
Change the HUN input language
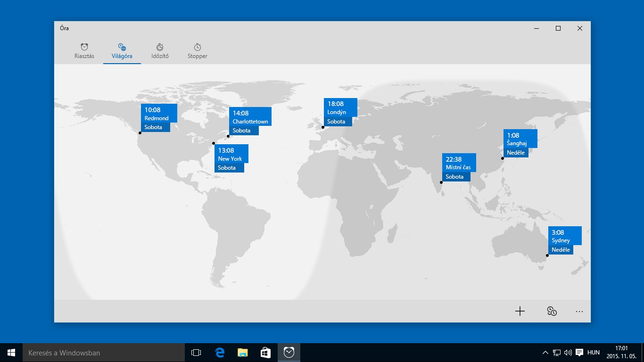[594, 353]
